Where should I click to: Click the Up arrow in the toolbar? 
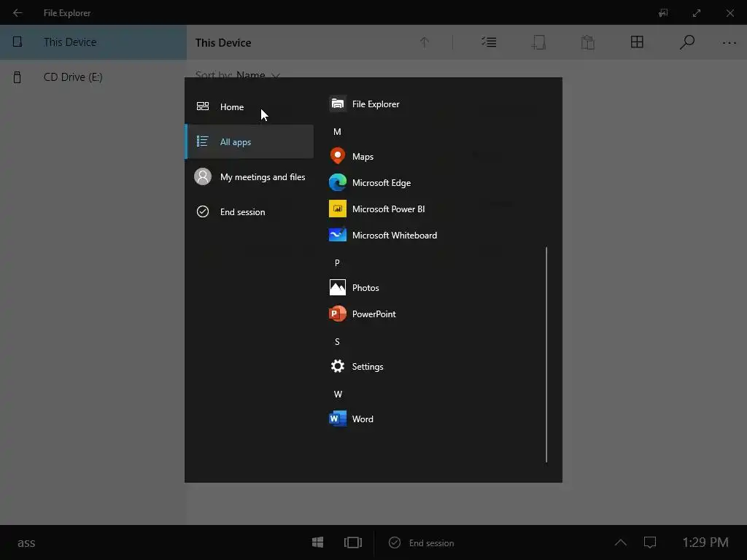coord(425,42)
